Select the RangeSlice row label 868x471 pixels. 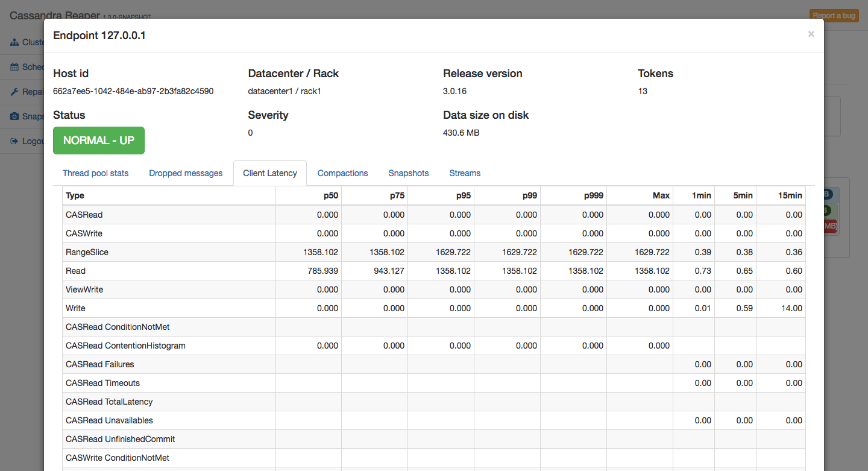(87, 252)
